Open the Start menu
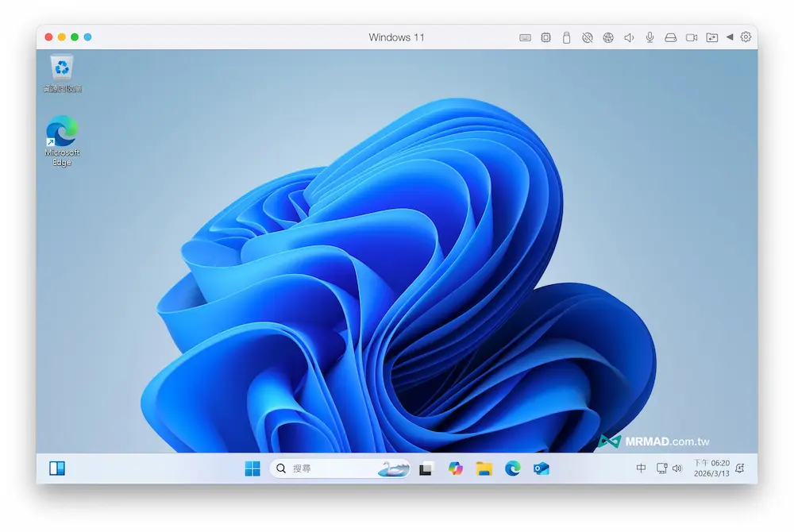Viewport: 794px width, 532px height. pos(253,468)
